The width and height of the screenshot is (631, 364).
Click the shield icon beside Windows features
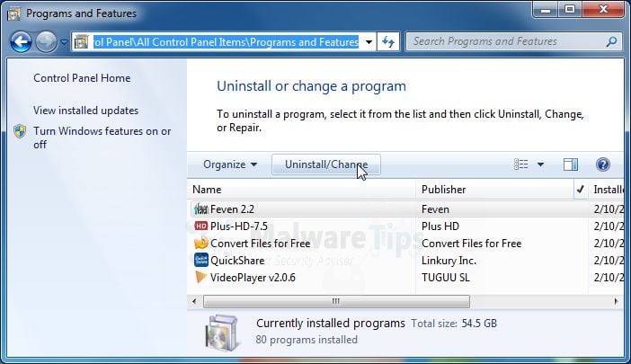click(20, 131)
